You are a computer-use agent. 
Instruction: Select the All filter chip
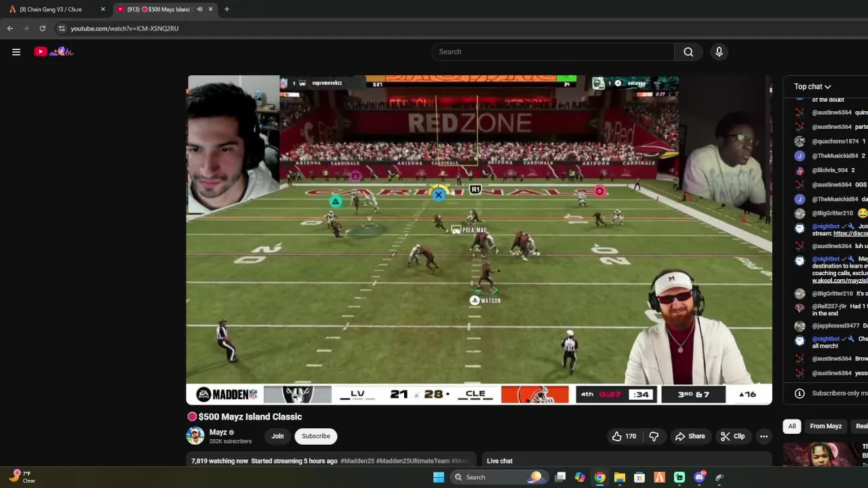click(x=791, y=426)
